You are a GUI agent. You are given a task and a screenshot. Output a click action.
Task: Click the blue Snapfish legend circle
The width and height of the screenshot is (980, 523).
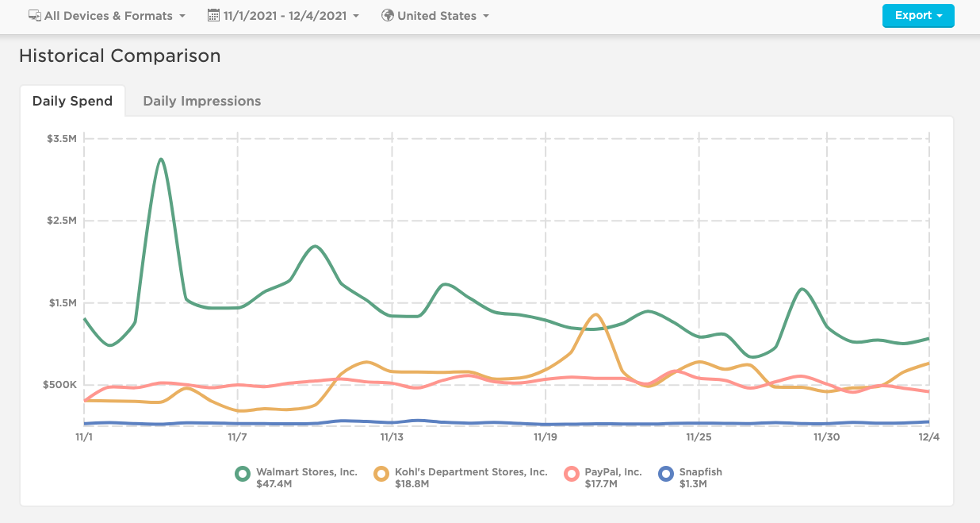point(664,474)
